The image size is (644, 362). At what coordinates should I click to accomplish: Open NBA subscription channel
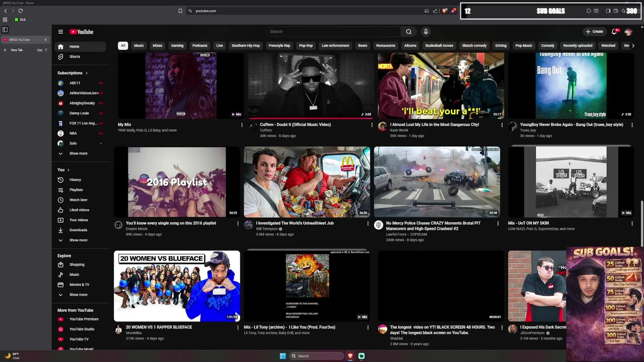pyautogui.click(x=80, y=133)
